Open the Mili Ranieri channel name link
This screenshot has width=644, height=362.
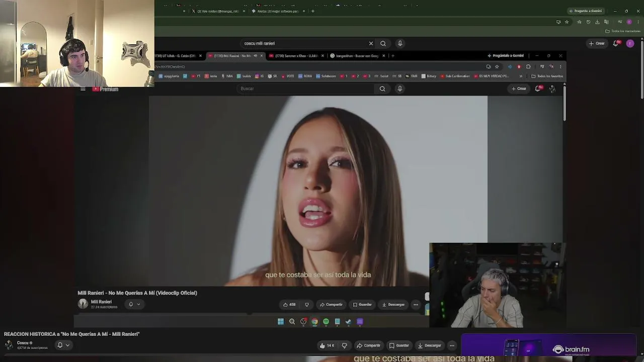tap(101, 302)
